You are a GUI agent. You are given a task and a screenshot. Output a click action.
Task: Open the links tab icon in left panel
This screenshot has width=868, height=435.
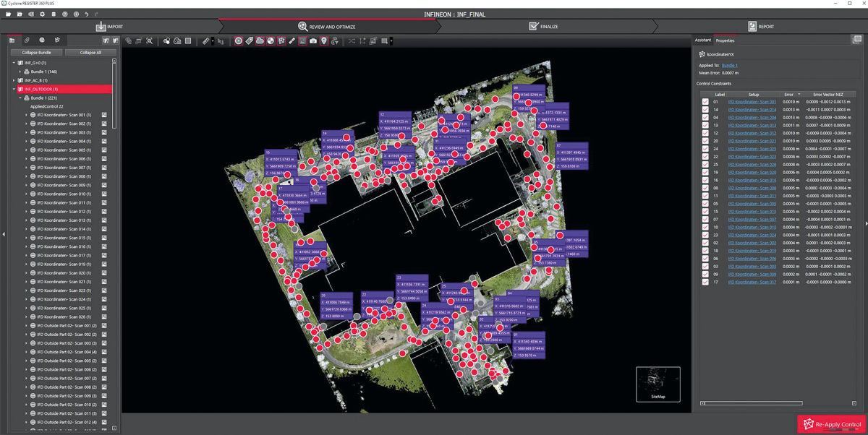[27, 40]
